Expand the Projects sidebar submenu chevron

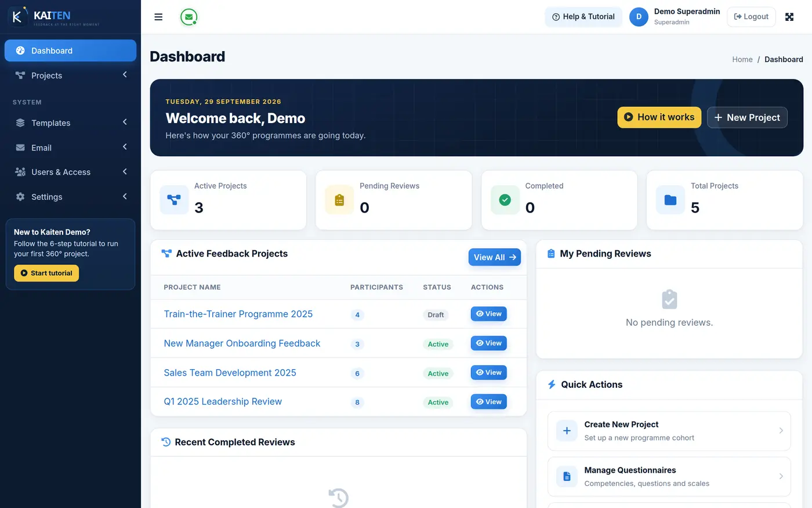click(125, 75)
